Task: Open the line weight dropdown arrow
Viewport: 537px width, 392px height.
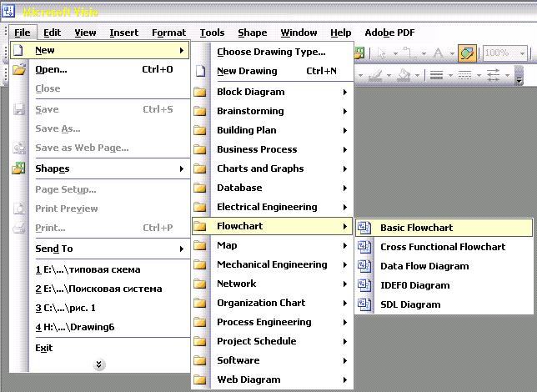Action: click(x=451, y=75)
